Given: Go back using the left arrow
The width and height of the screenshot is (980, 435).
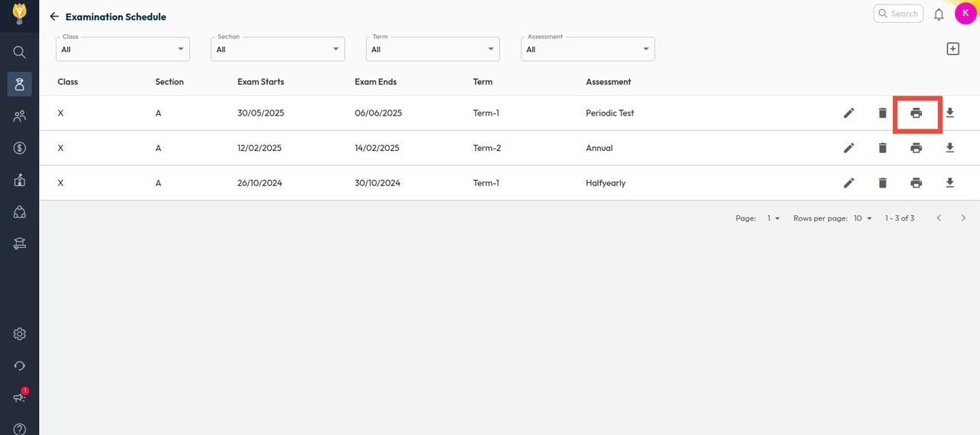Looking at the screenshot, I should pyautogui.click(x=54, y=17).
